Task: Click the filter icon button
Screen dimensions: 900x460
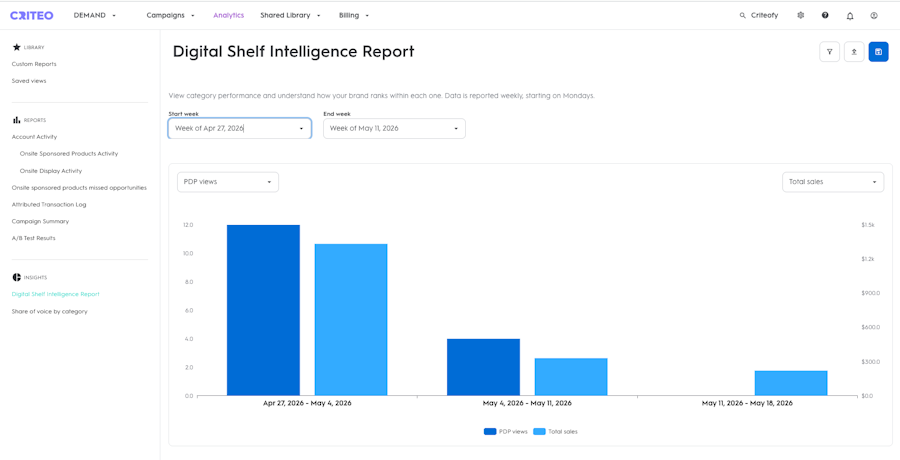Action: point(829,52)
